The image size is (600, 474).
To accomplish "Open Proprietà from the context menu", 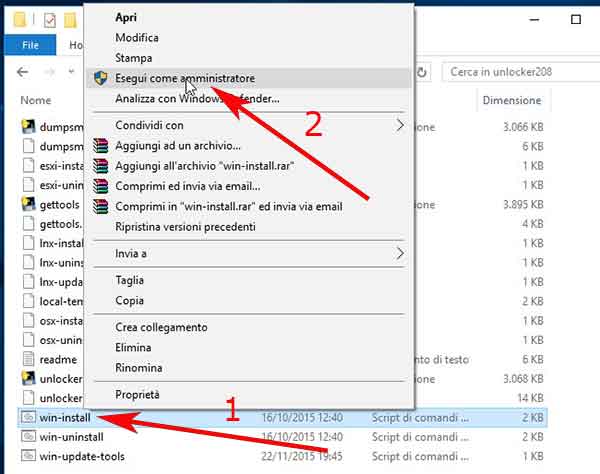I will tap(137, 394).
